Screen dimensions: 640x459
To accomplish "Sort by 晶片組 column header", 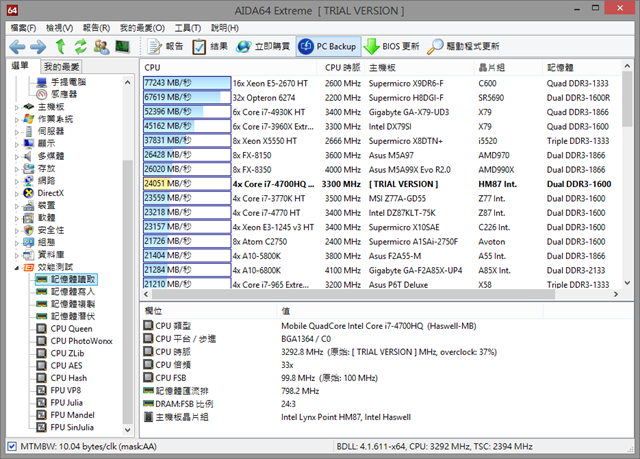I will coord(509,68).
